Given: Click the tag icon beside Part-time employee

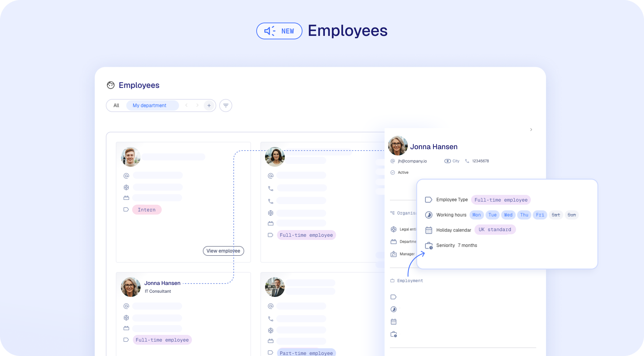Looking at the screenshot, I should (x=270, y=352).
